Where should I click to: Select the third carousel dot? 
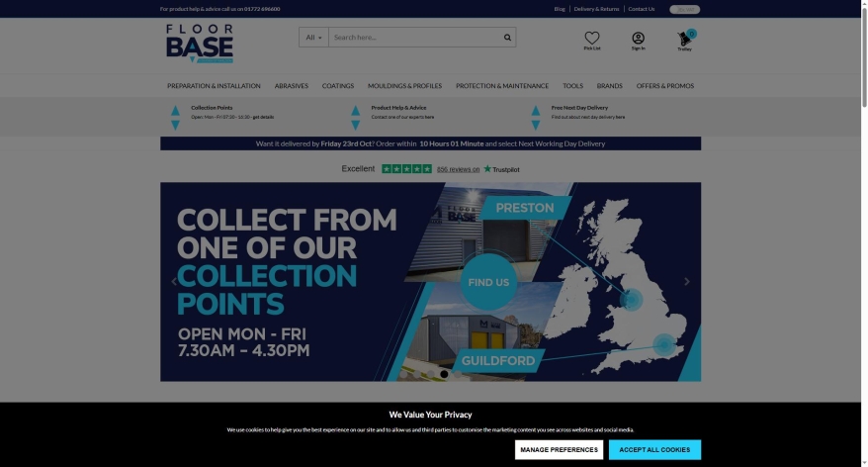pos(431,374)
